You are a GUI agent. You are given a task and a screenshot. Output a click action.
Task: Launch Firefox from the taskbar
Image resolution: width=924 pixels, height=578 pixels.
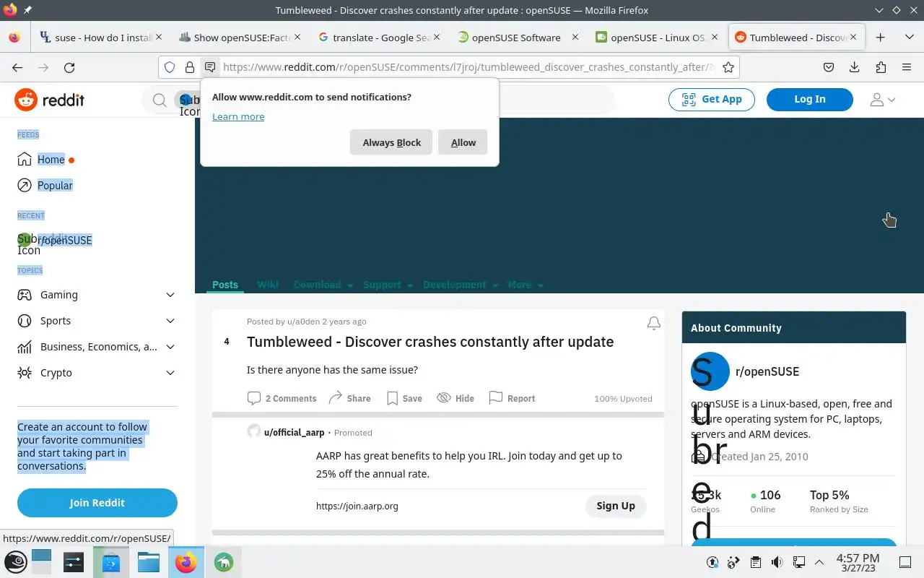coord(186,562)
